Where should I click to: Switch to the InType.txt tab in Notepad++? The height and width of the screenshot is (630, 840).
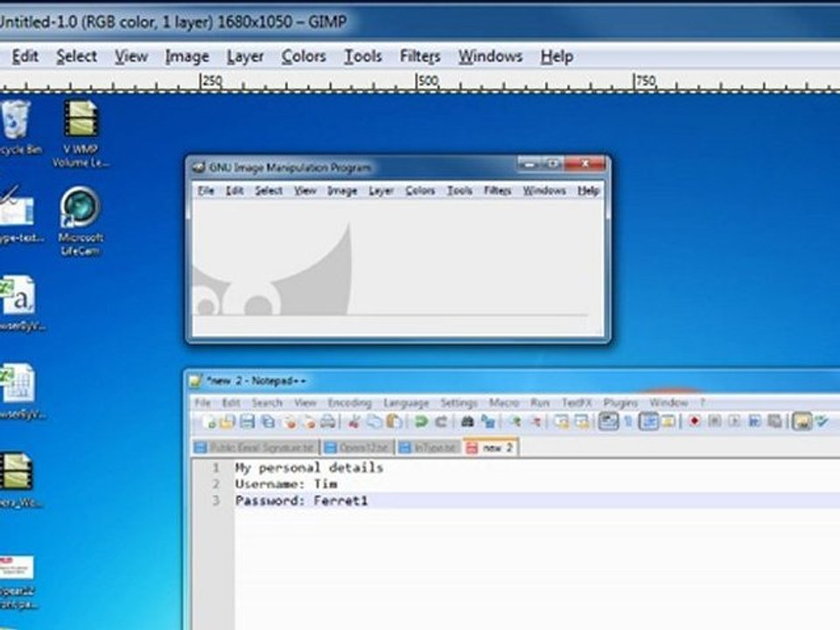[429, 447]
